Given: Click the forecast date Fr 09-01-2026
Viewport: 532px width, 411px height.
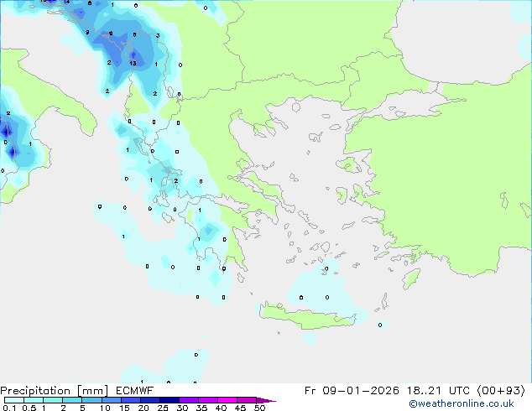Looking at the screenshot, I should [352, 391].
